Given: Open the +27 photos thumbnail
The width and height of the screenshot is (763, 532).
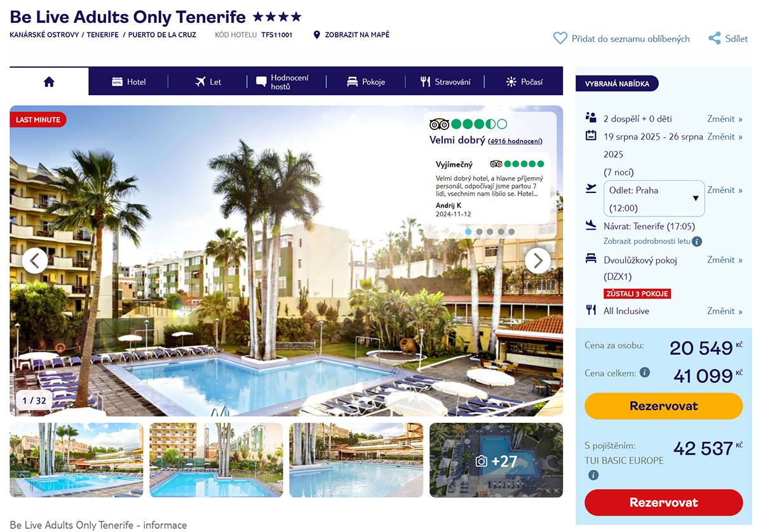Looking at the screenshot, I should pos(496,460).
